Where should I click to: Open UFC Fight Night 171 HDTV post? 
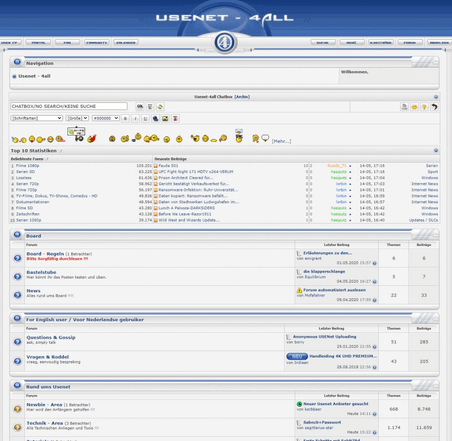(x=196, y=172)
